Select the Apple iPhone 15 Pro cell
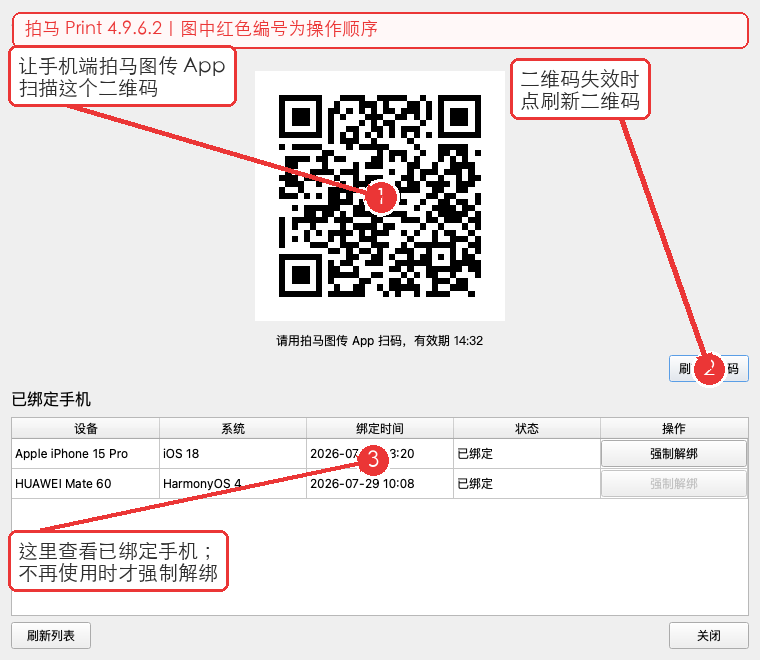Viewport: 760px width, 660px height. tap(86, 454)
